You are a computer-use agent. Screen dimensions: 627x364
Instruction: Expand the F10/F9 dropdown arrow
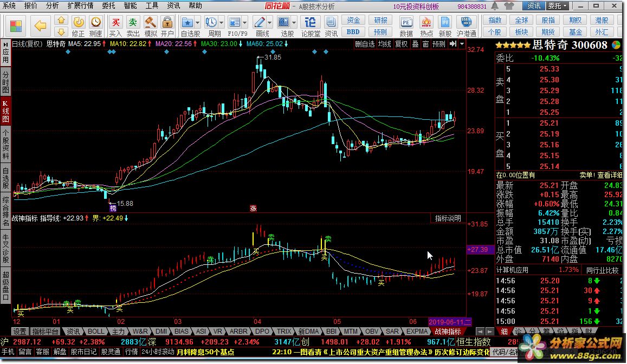245,23
